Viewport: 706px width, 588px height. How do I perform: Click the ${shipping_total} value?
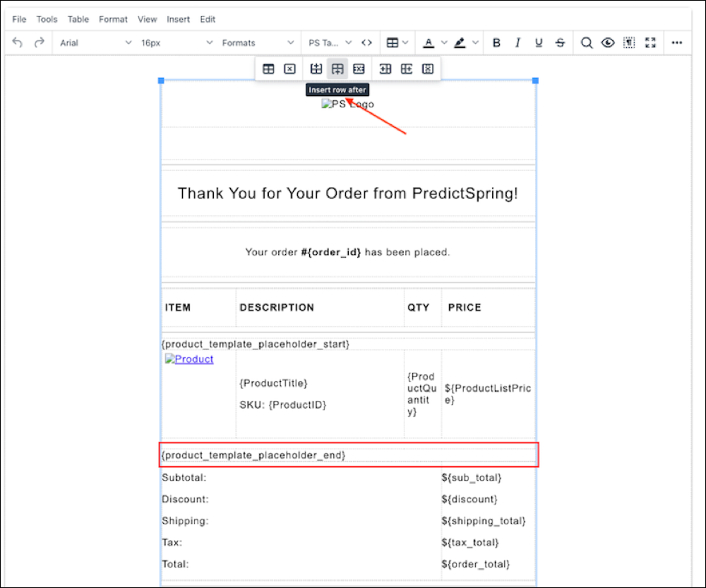pos(484,521)
